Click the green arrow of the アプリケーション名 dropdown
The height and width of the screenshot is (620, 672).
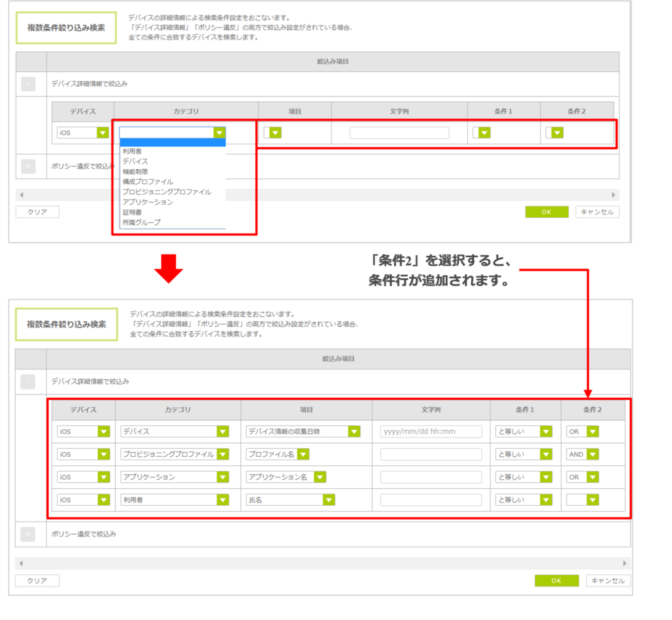click(320, 477)
